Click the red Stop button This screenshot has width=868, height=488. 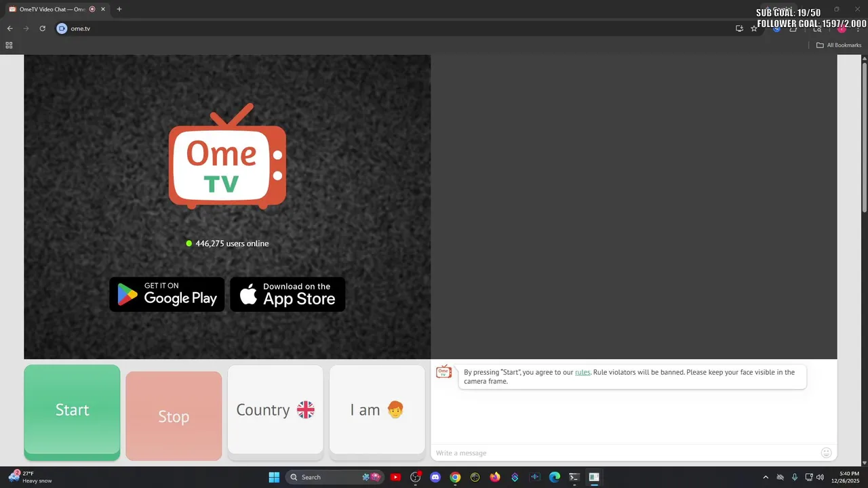point(174,416)
